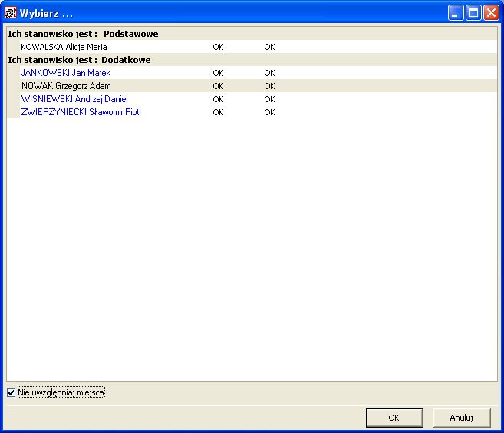Cancel with the Anuluj button
The image size is (504, 433).
tap(462, 418)
